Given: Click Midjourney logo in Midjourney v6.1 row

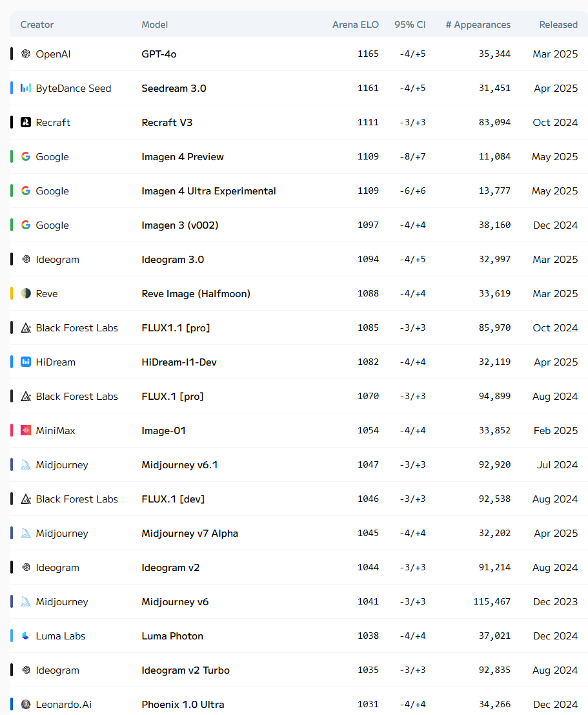Looking at the screenshot, I should tap(26, 464).
